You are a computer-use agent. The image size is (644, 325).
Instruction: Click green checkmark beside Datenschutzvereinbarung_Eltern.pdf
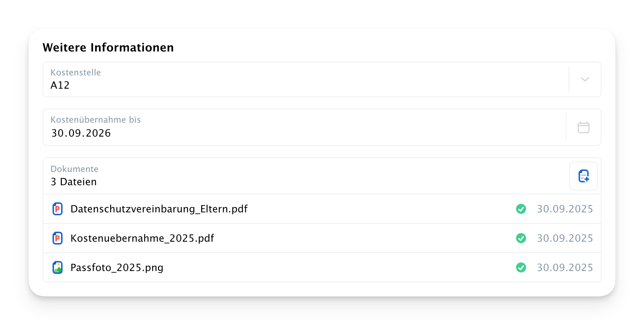click(521, 209)
